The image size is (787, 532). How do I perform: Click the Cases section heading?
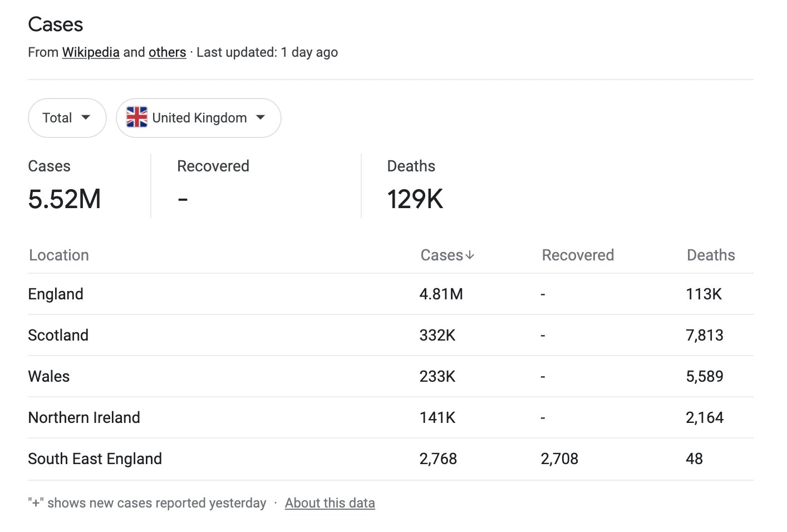point(56,24)
